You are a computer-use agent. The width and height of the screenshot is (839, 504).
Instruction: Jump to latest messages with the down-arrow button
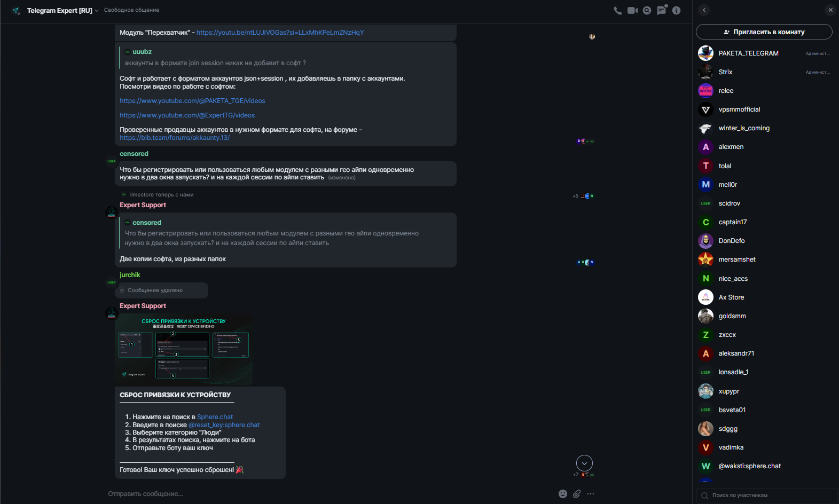click(584, 463)
